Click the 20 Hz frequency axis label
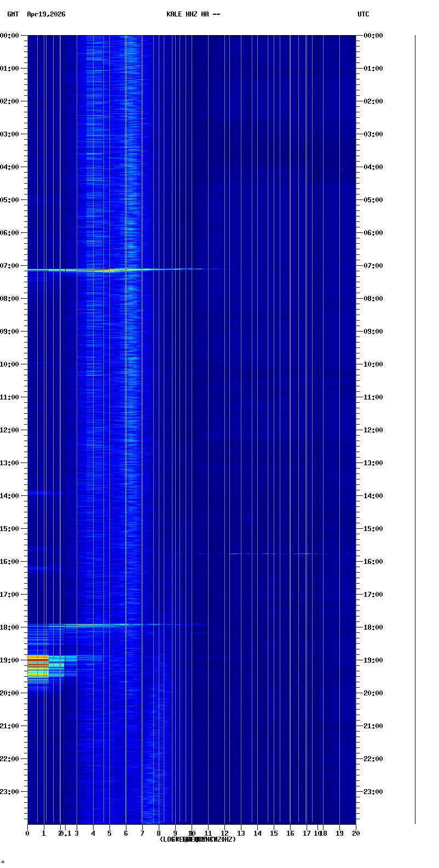The height and width of the screenshot is (868, 439). click(356, 833)
